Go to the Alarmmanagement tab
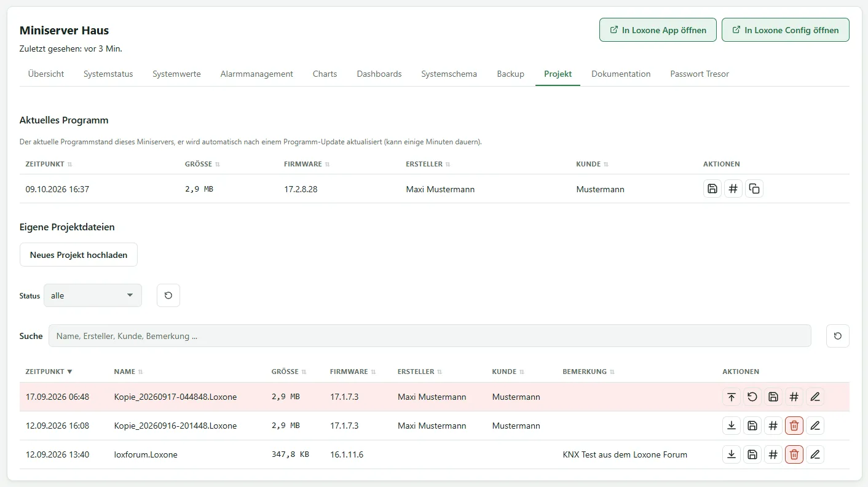The image size is (868, 487). click(x=257, y=74)
